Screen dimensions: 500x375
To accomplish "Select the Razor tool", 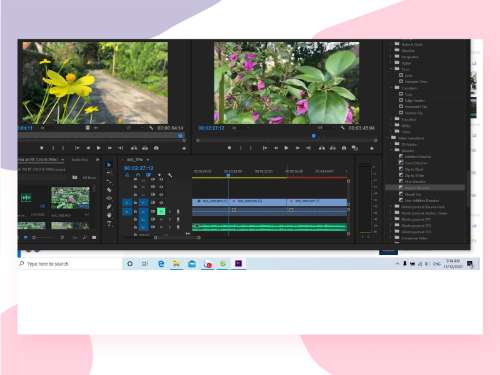I will tap(109, 190).
